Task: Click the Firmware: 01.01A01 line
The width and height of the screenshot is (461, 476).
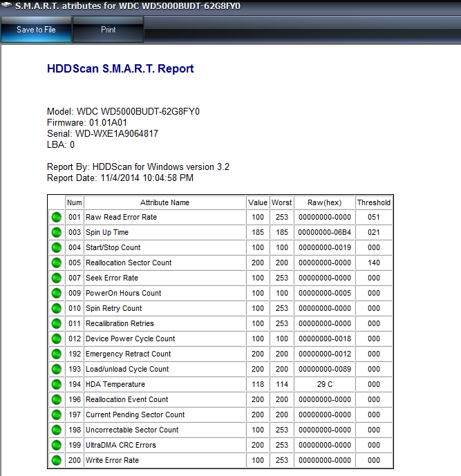Action: (x=87, y=122)
